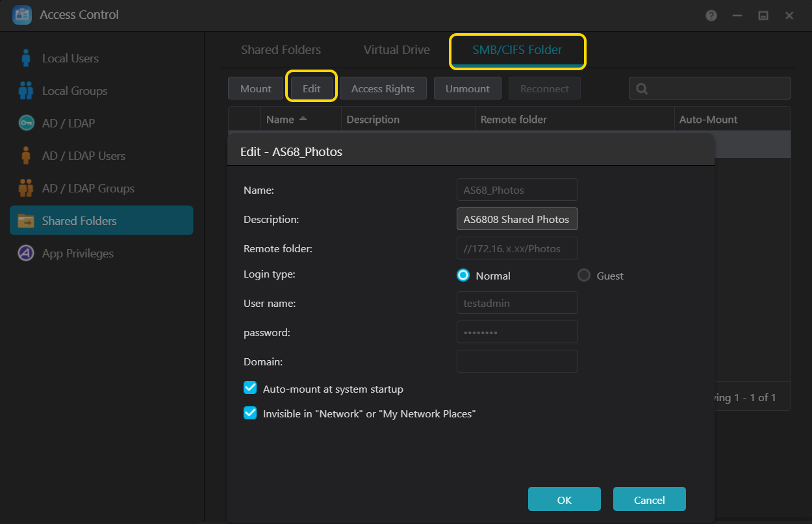Disable Auto-mount at system startup
The image size is (812, 524).
point(250,388)
